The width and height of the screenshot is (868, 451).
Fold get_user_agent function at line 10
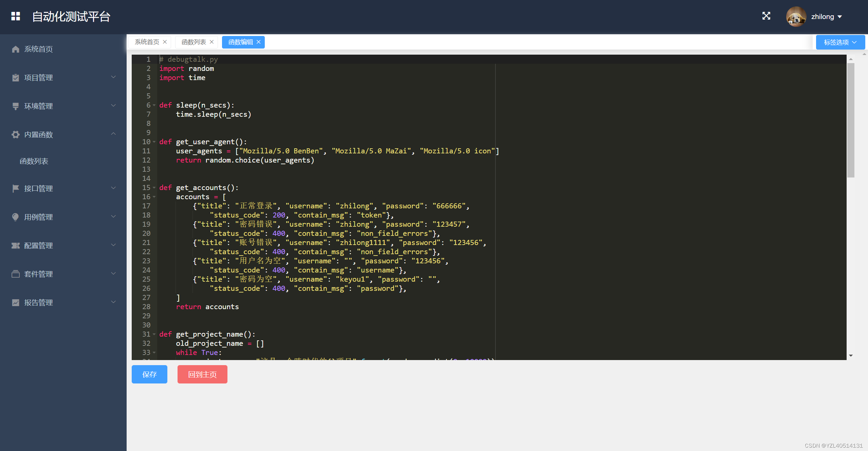coord(154,142)
